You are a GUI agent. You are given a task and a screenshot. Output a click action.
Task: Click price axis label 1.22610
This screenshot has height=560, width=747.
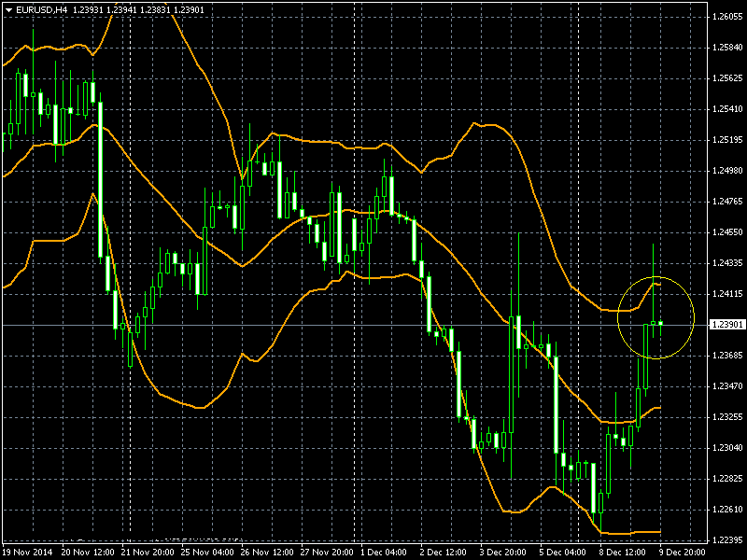(x=727, y=510)
